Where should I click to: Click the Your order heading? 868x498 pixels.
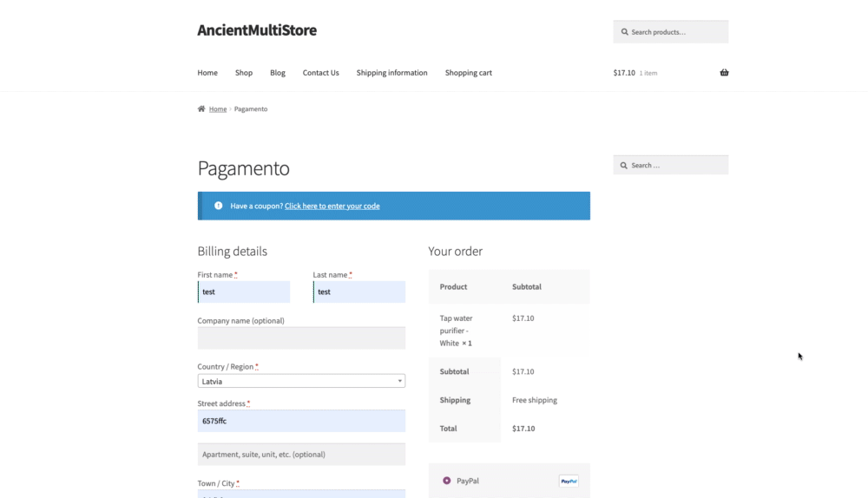pos(455,252)
